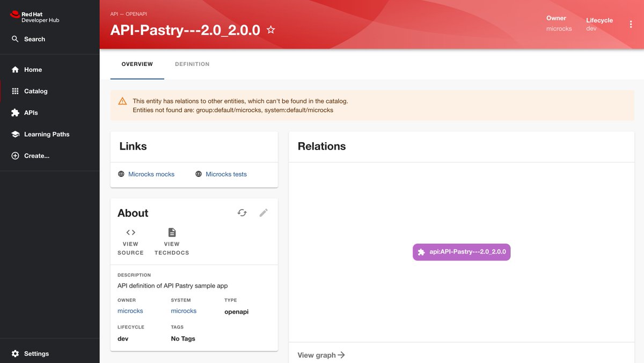Image resolution: width=644 pixels, height=363 pixels.
Task: Click the arrow icon next to View graph
Action: point(341,355)
